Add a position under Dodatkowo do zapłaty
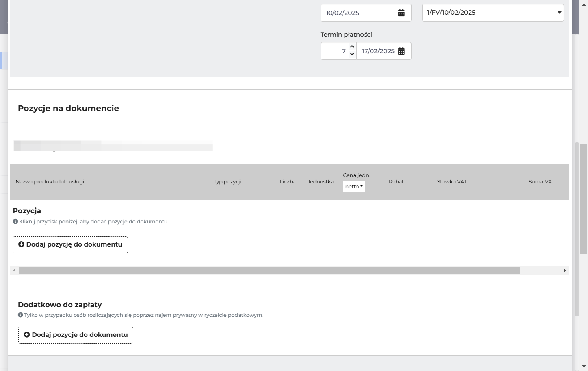The image size is (588, 371). [76, 335]
